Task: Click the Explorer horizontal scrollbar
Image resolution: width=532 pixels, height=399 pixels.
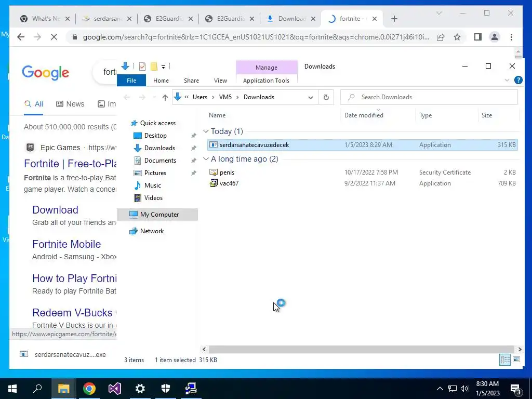Action: [362, 349]
